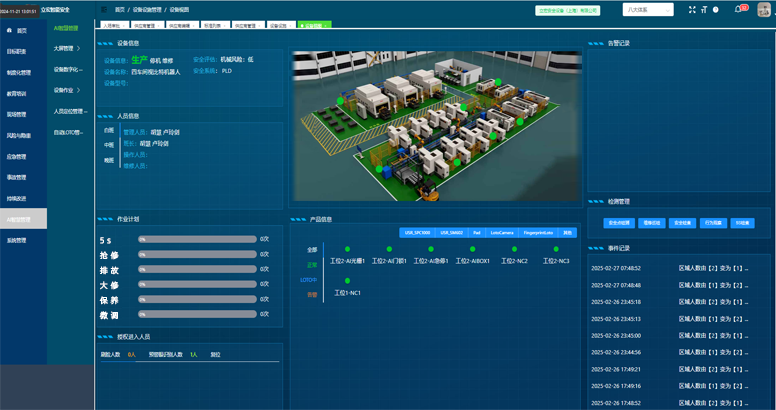Open the notification bell
Viewport: 776px width, 410px height.
[x=739, y=9]
